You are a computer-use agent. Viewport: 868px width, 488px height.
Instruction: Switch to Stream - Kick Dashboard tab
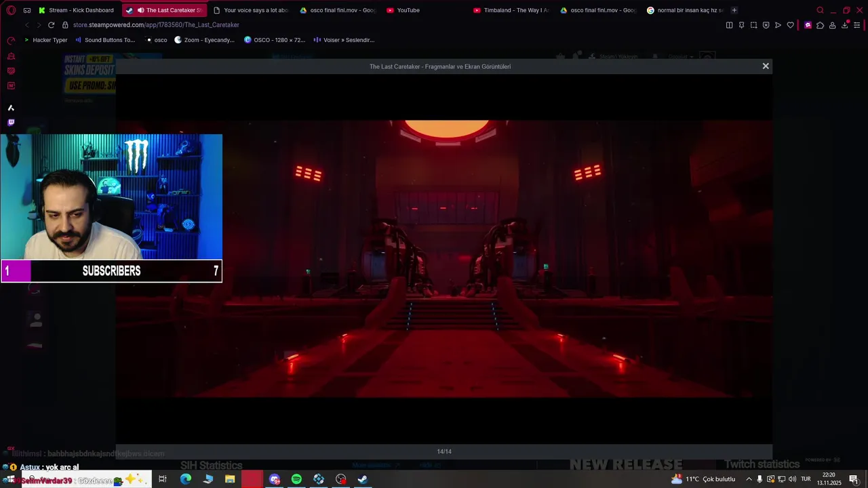(x=76, y=10)
